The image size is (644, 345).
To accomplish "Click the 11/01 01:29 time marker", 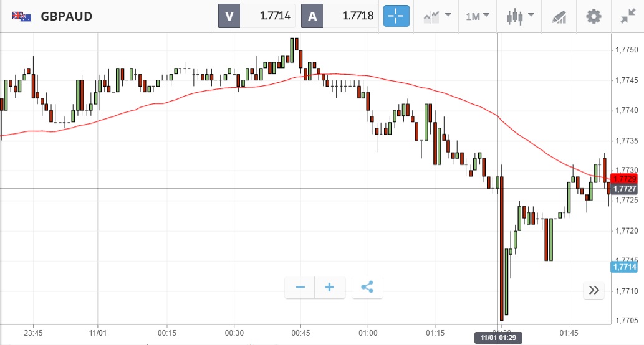I will coord(497,338).
